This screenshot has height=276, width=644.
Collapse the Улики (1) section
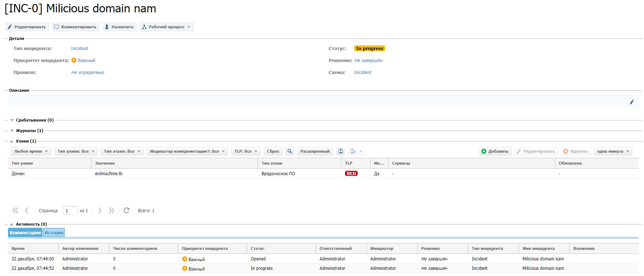click(x=12, y=141)
